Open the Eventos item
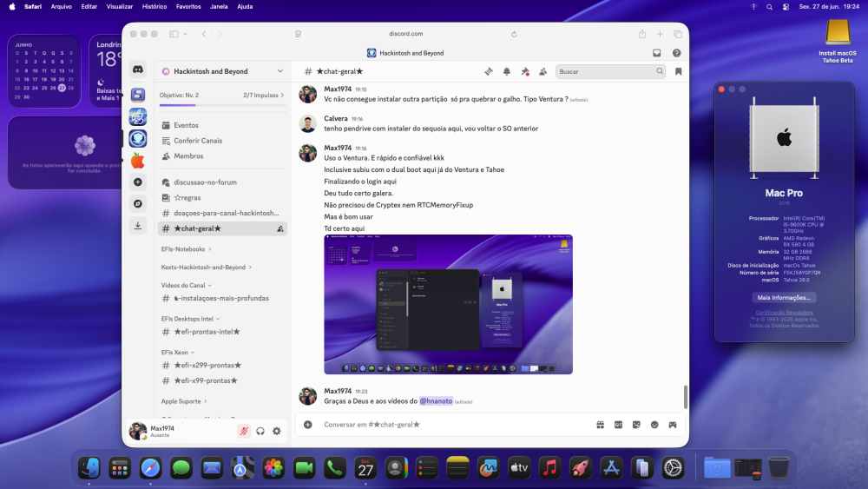868x489 pixels. click(x=222, y=125)
